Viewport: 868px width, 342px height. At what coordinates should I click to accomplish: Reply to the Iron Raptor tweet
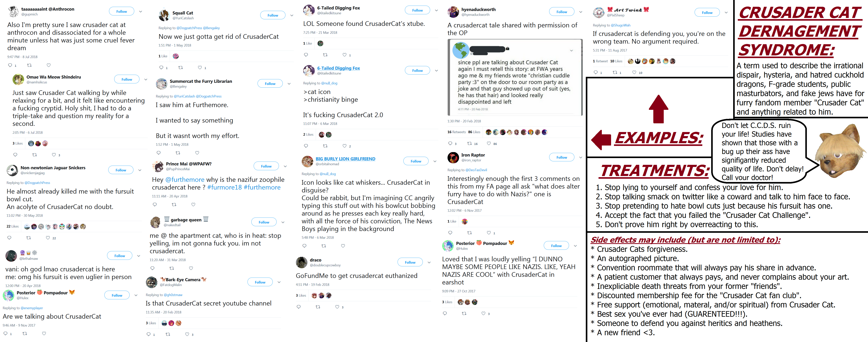tap(450, 233)
